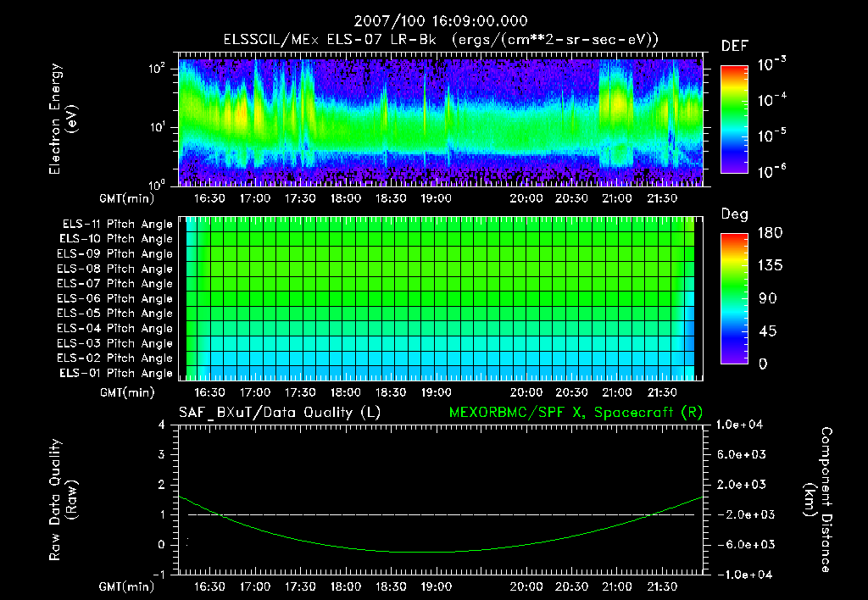Click the 'DEF' color bar label
The width and height of the screenshot is (868, 600).
click(x=735, y=47)
